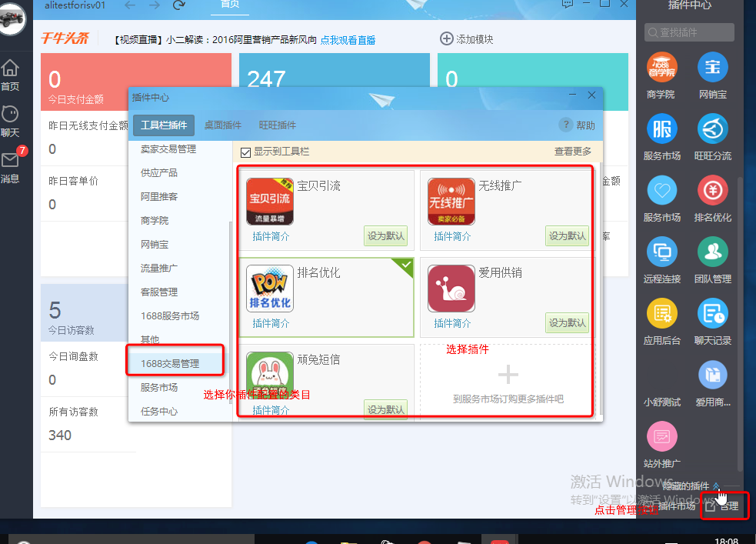The height and width of the screenshot is (544, 756).
Task: Go back with the left arrow
Action: coord(130,5)
